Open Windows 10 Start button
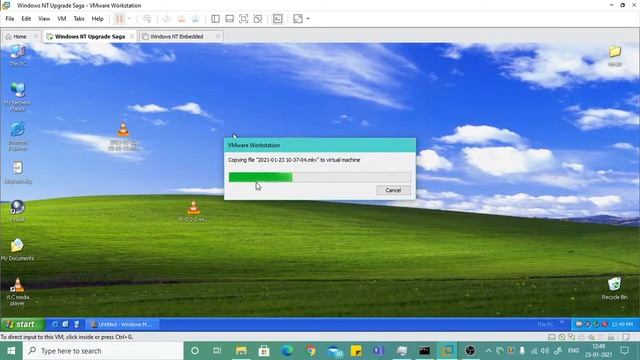 click(x=11, y=351)
